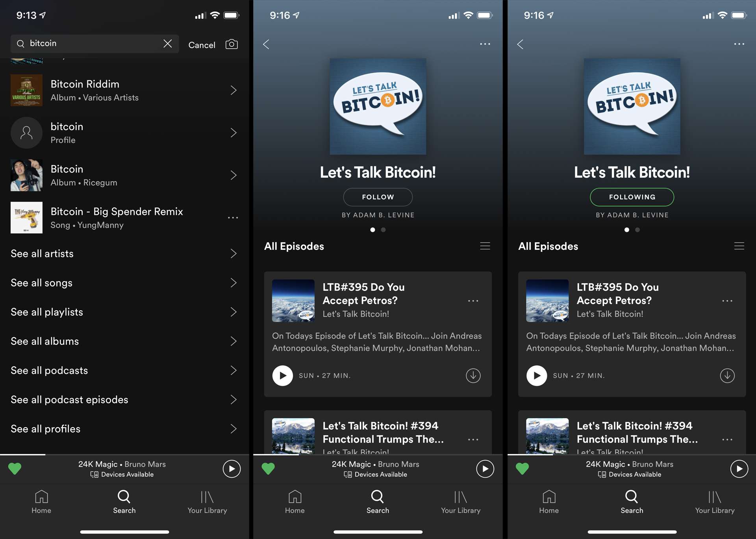Tap the Home icon in bottom nav

[41, 500]
